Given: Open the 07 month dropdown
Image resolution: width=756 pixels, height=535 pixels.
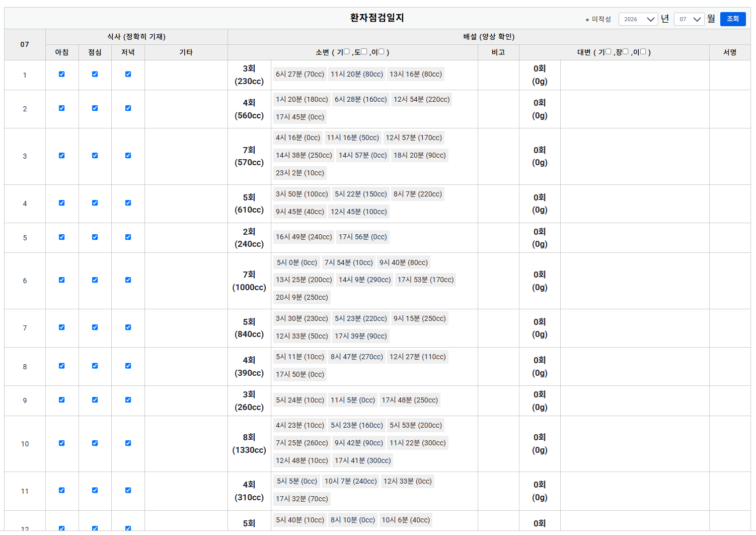Looking at the screenshot, I should pyautogui.click(x=689, y=19).
